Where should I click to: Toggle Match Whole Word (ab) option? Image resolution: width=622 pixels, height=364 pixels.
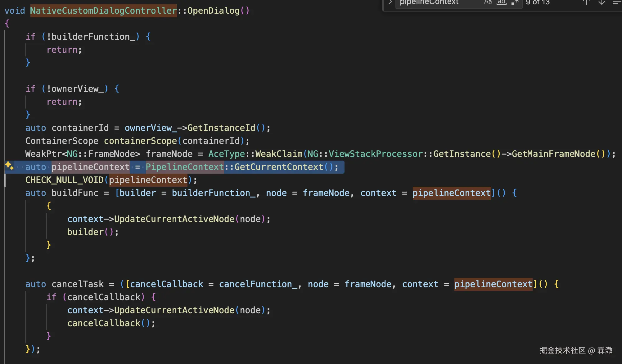point(501,2)
